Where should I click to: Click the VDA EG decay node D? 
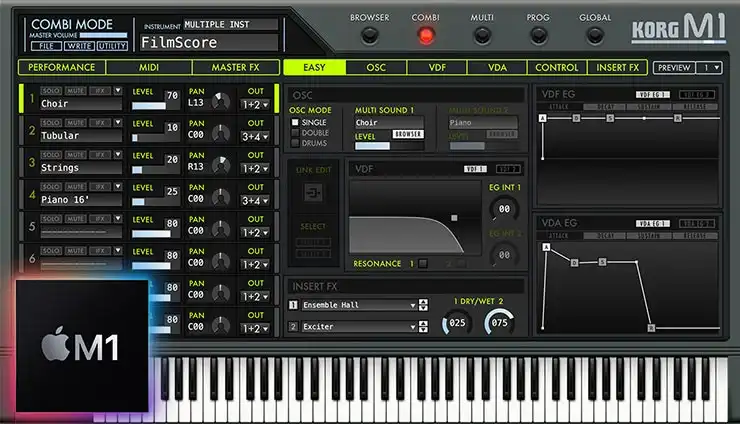tap(574, 263)
